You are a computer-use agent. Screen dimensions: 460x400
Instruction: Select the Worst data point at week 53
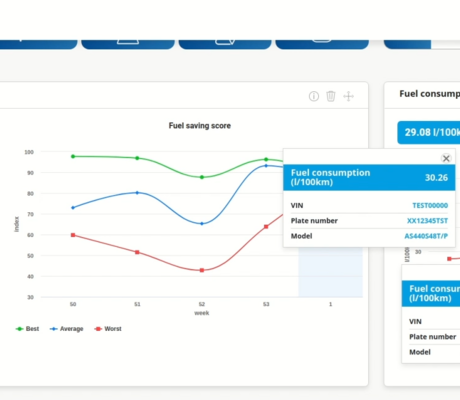tap(266, 227)
